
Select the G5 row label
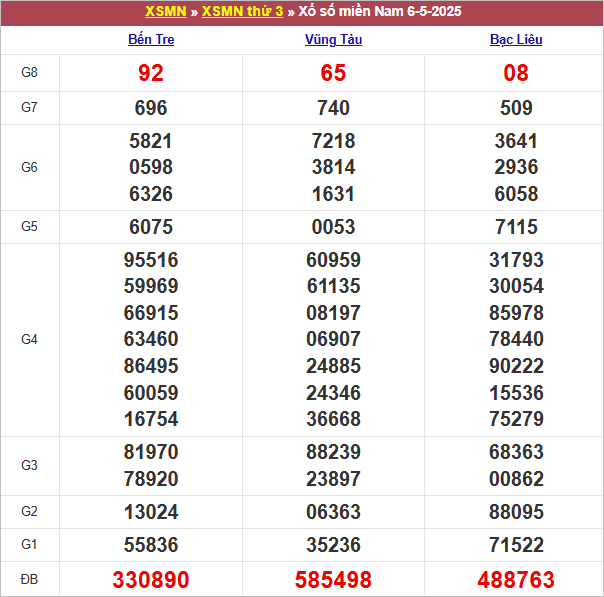pos(29,226)
